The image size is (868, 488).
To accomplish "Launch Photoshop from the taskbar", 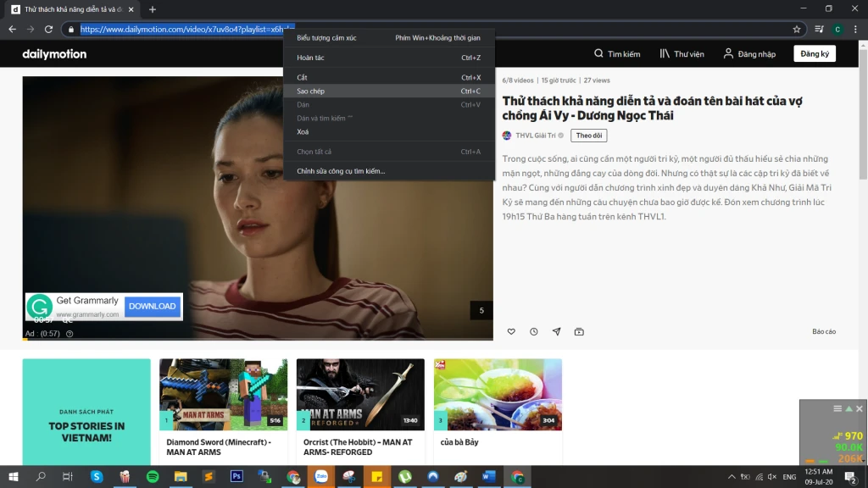I will (x=236, y=476).
